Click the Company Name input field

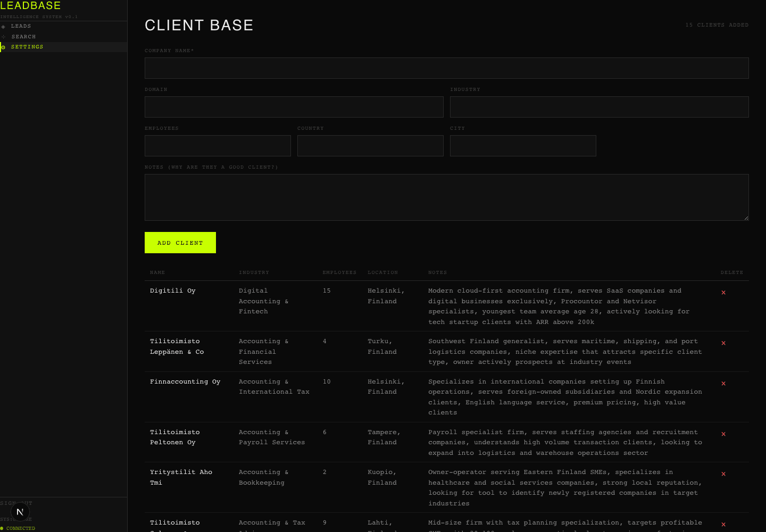pos(446,68)
